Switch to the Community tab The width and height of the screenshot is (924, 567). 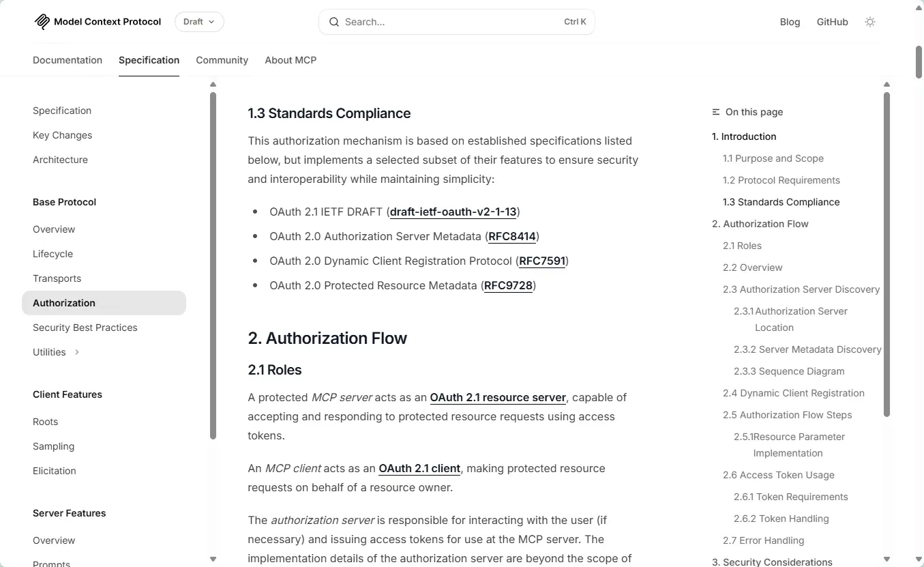tap(222, 60)
